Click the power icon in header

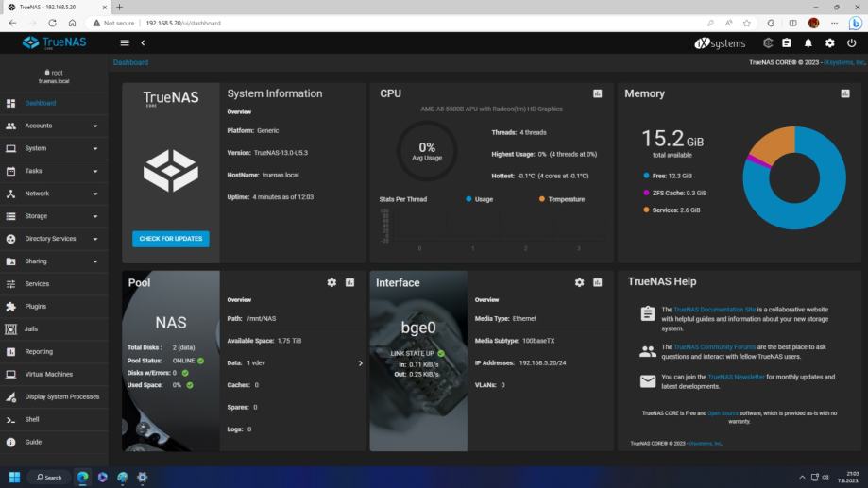pyautogui.click(x=851, y=42)
